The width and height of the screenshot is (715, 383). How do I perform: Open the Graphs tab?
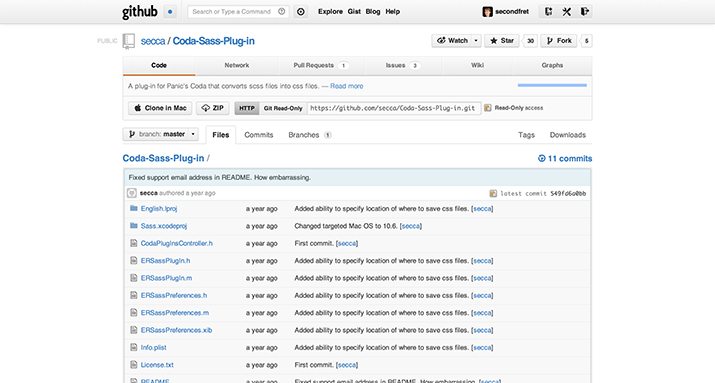pos(552,66)
